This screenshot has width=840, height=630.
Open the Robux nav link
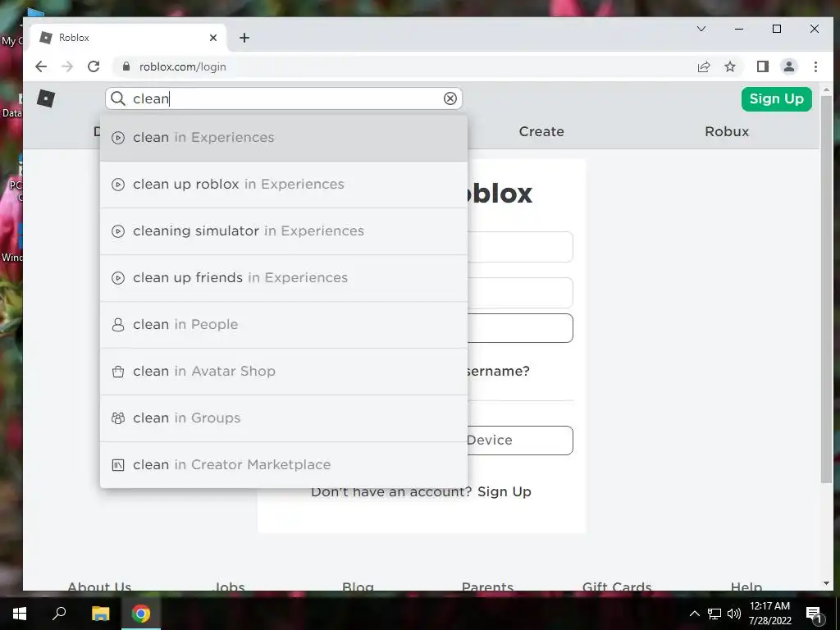(727, 132)
